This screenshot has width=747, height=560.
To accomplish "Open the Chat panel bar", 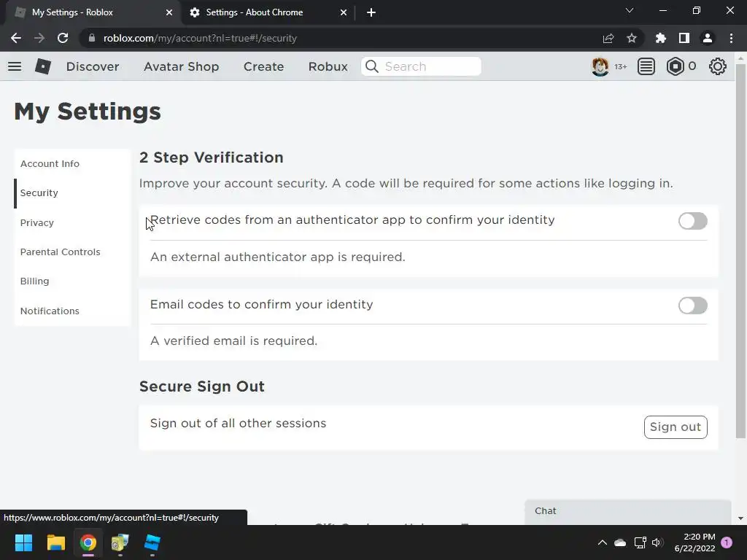I will (627, 511).
